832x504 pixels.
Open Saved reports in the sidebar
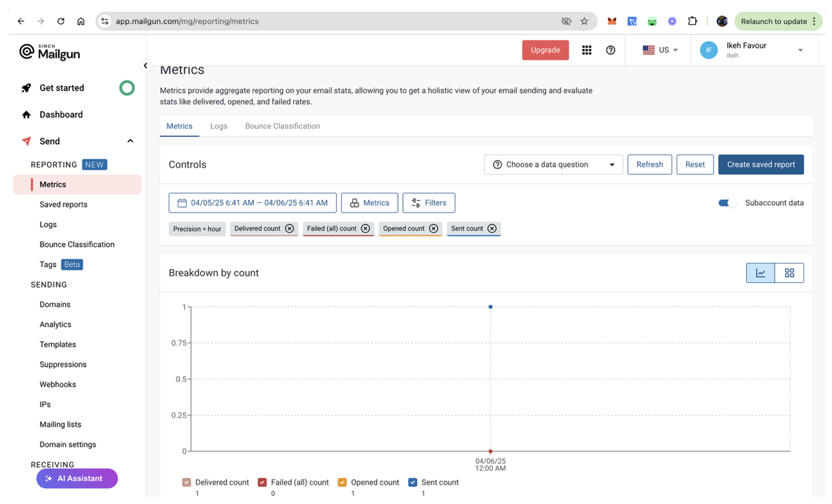pos(63,205)
